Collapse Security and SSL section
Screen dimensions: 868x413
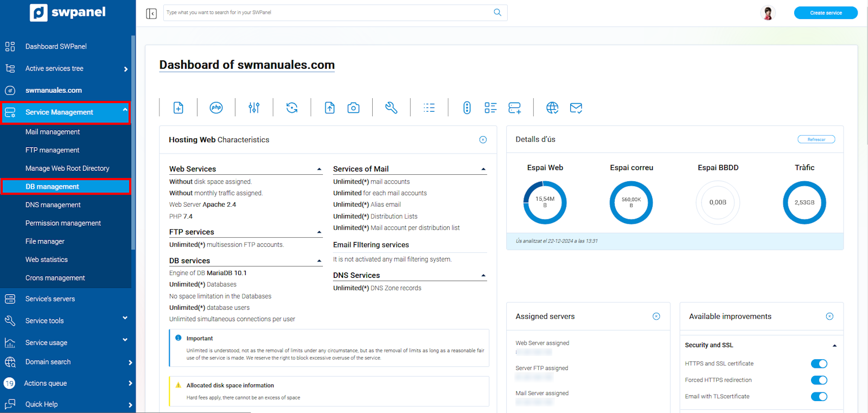point(834,346)
